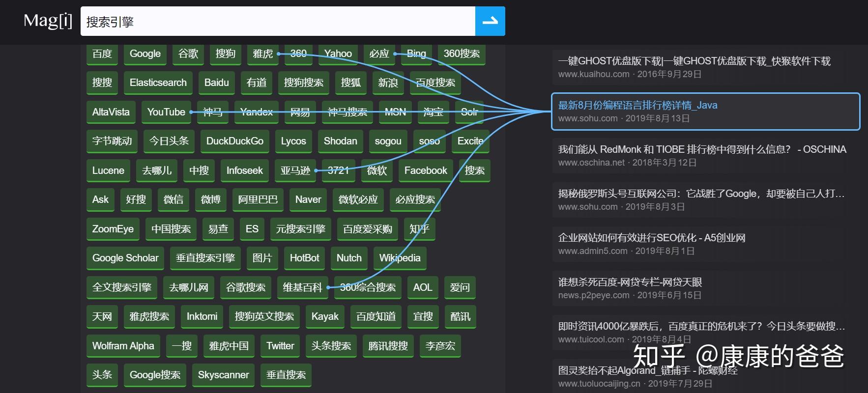The height and width of the screenshot is (393, 868).
Task: Select the 搜狗搜索 tag
Action: click(304, 83)
